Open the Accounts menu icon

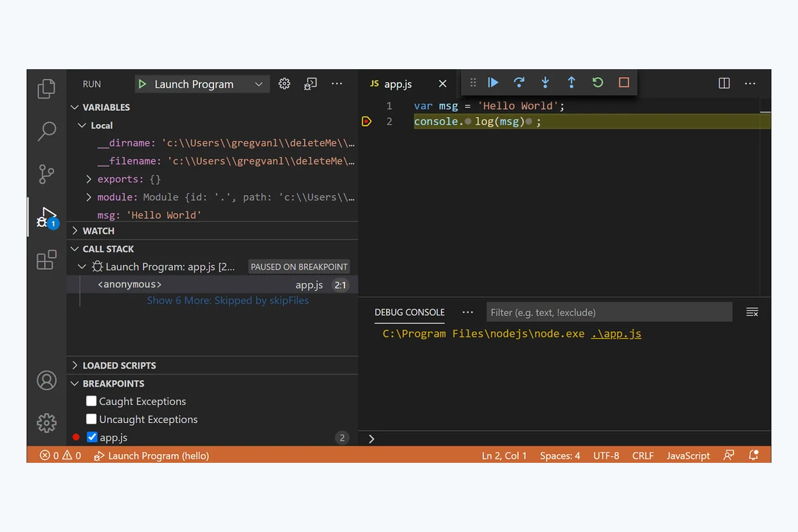point(46,380)
